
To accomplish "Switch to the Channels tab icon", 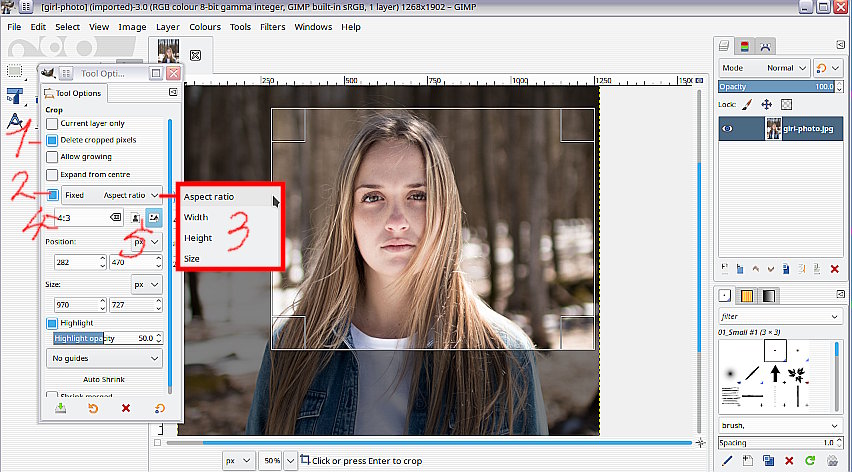I will (x=745, y=46).
